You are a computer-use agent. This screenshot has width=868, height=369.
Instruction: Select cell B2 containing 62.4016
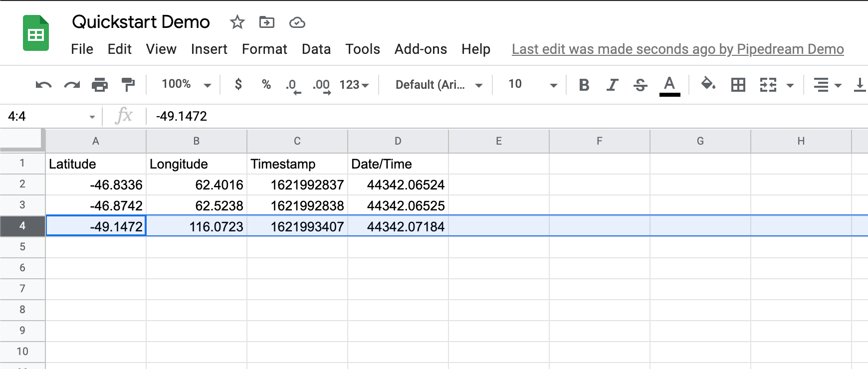click(x=197, y=185)
